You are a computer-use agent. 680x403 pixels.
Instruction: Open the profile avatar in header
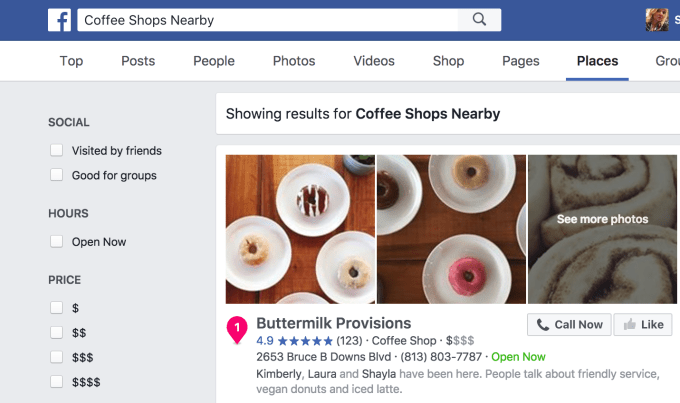click(657, 20)
